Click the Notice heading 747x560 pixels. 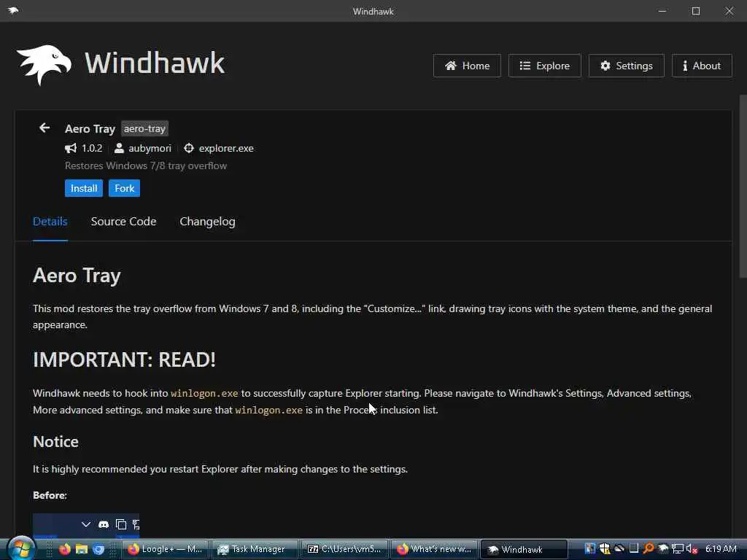tap(55, 441)
